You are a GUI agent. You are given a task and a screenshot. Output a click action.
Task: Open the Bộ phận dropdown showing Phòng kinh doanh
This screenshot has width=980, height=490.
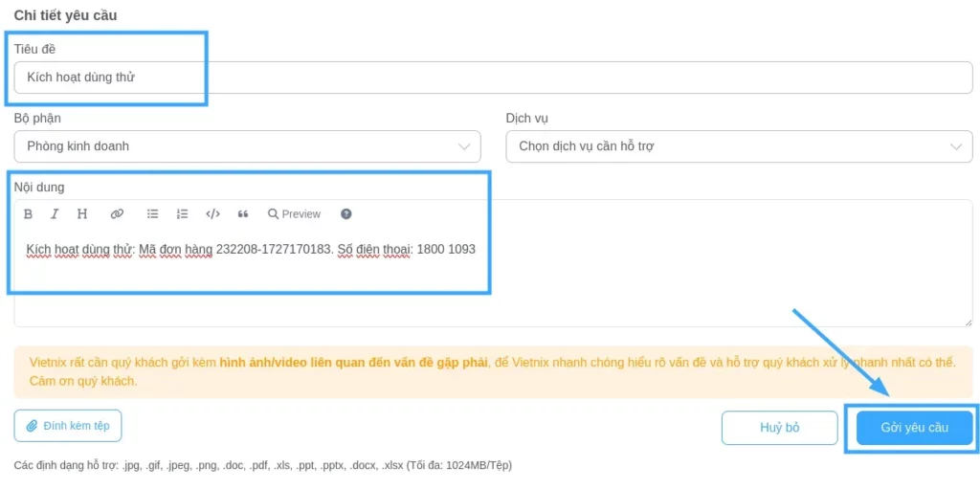(x=247, y=146)
